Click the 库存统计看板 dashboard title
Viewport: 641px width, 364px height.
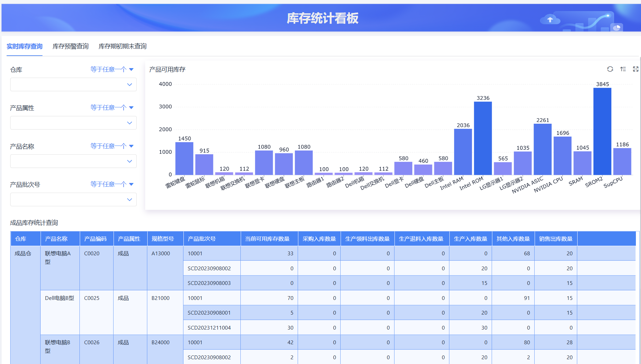[x=323, y=18]
